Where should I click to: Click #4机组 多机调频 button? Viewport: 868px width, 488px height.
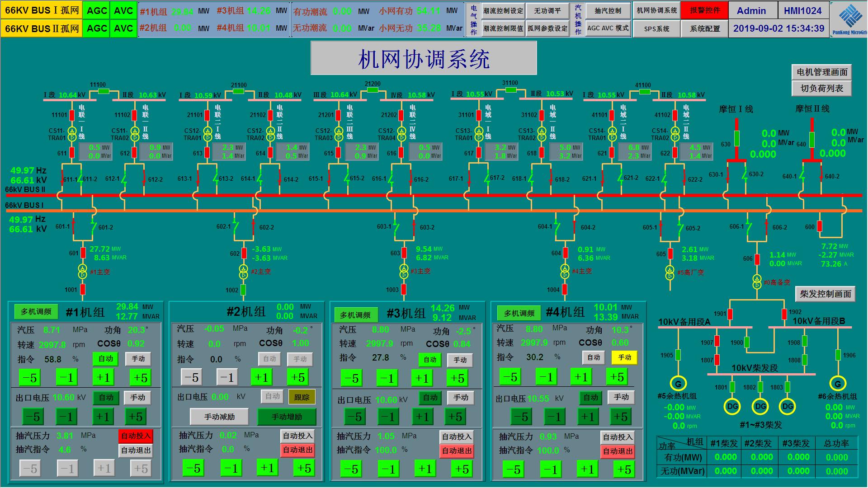pyautogui.click(x=519, y=313)
